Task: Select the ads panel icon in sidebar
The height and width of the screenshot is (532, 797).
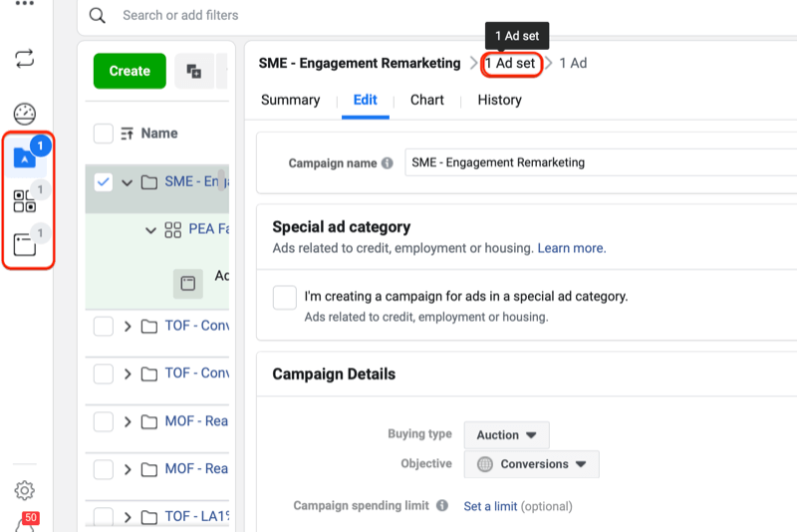Action: [x=25, y=245]
